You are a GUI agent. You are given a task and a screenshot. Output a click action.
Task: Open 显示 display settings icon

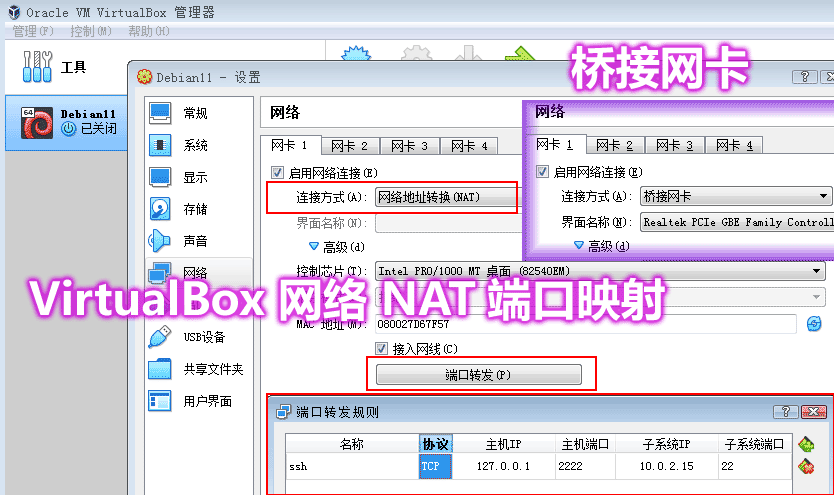160,177
